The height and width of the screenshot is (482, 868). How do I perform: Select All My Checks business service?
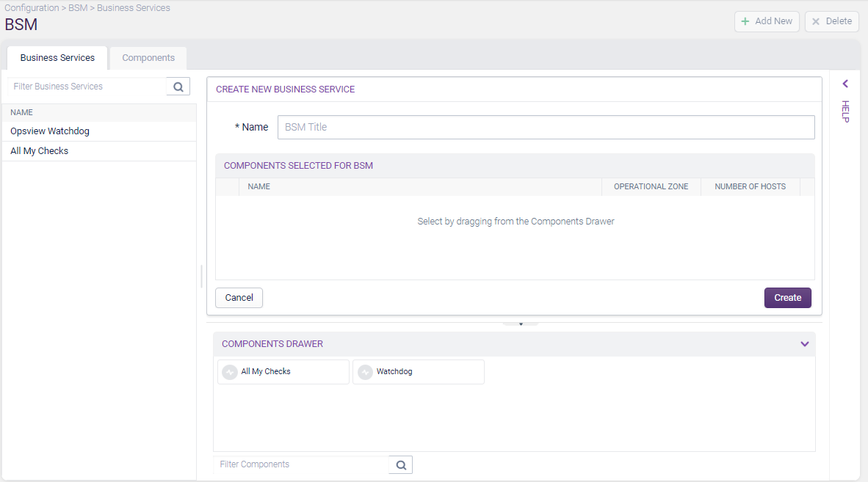(x=99, y=151)
